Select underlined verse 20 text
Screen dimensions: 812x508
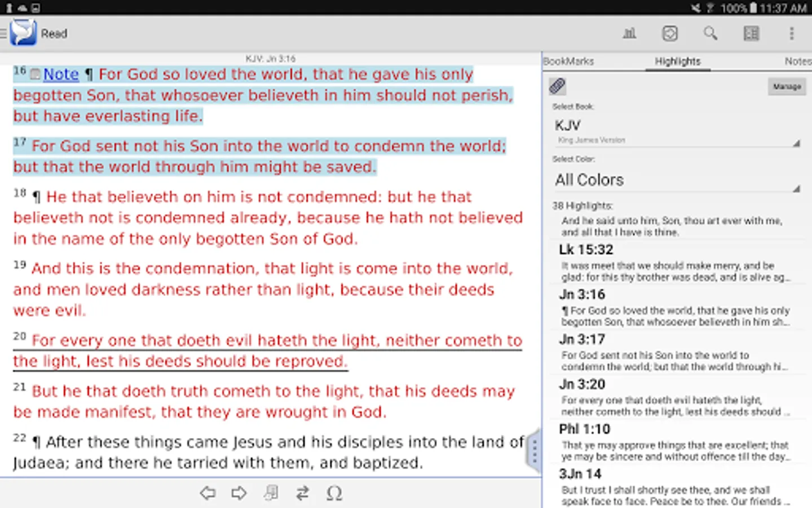268,351
